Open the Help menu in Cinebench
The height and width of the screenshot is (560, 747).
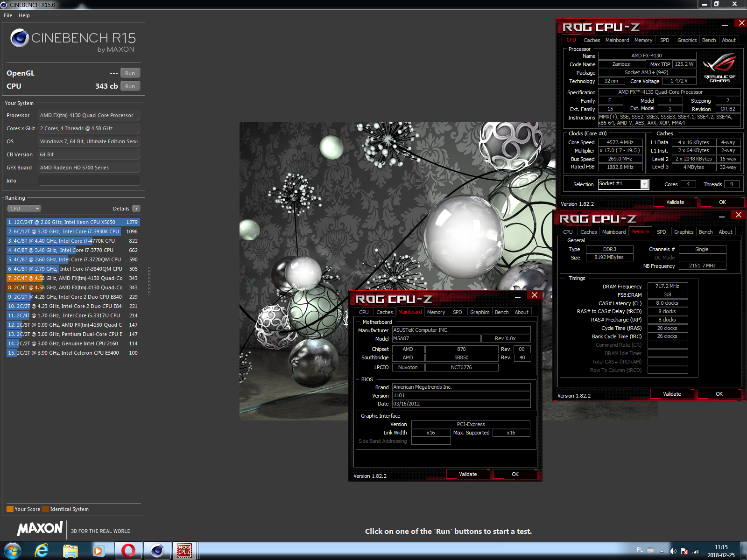point(24,15)
